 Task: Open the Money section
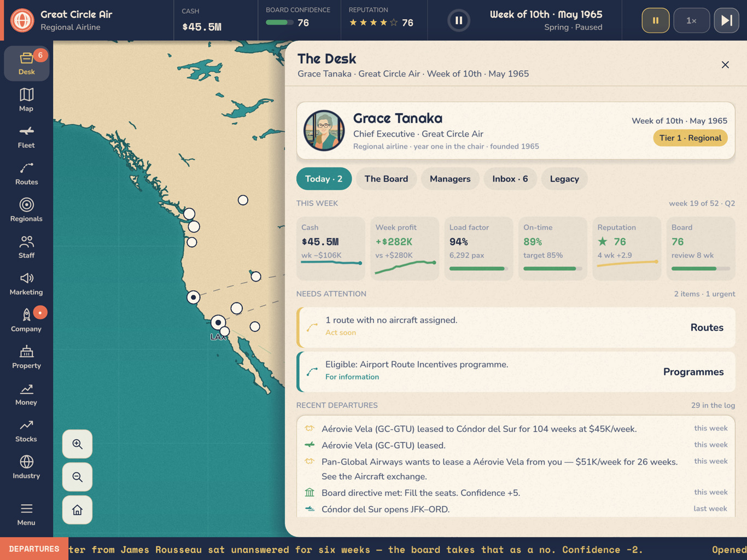click(x=26, y=393)
